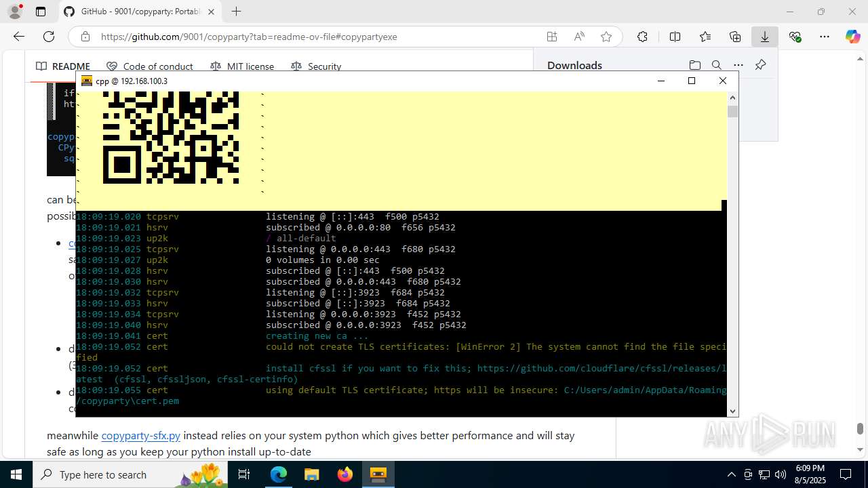Add this page to favorites
The height and width of the screenshot is (488, 868).
[x=606, y=37]
